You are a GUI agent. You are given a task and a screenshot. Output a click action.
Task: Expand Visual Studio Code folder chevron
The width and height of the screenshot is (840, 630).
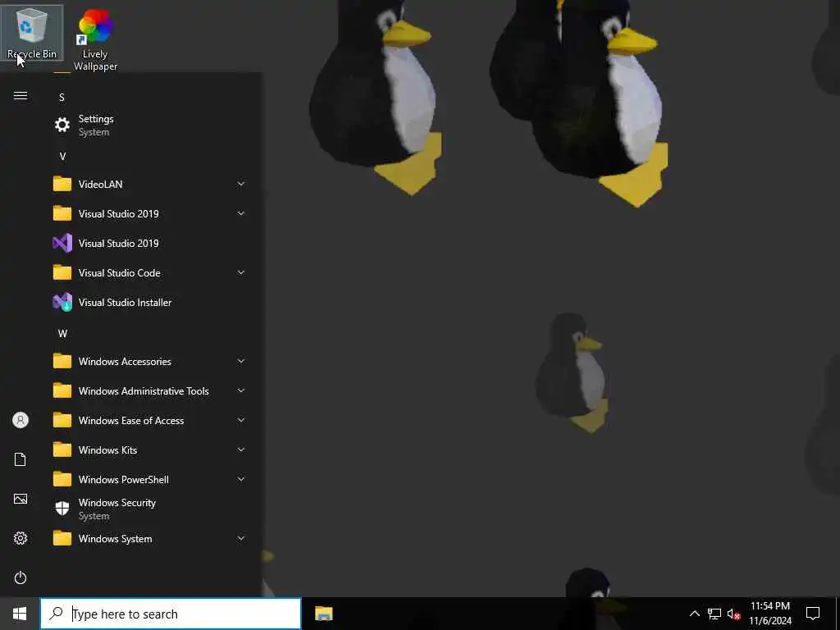(x=241, y=272)
